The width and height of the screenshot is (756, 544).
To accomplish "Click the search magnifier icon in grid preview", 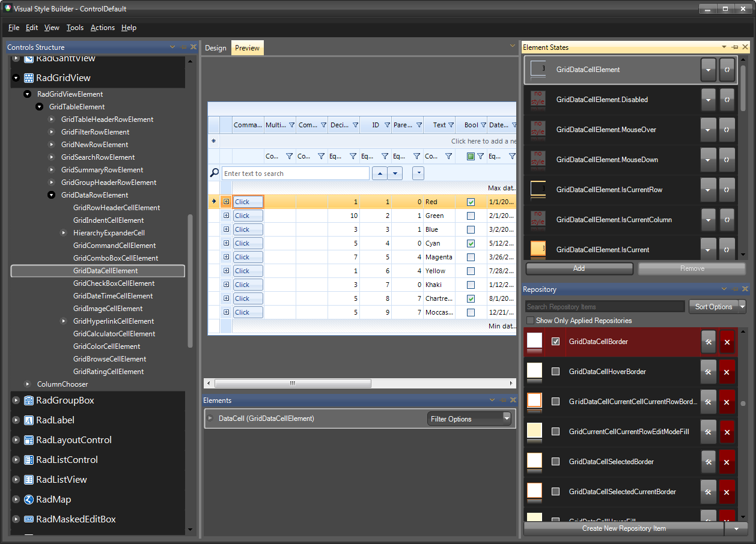I will (215, 173).
